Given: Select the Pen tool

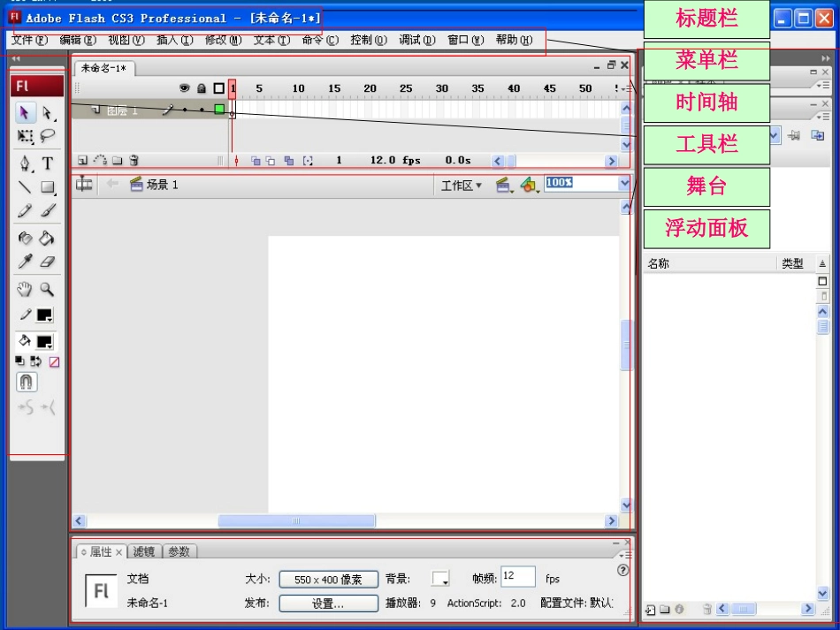Looking at the screenshot, I should [25, 163].
